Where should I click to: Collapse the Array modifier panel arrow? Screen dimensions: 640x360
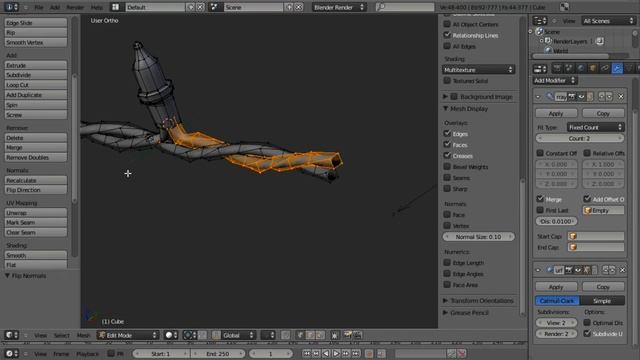pos(538,97)
